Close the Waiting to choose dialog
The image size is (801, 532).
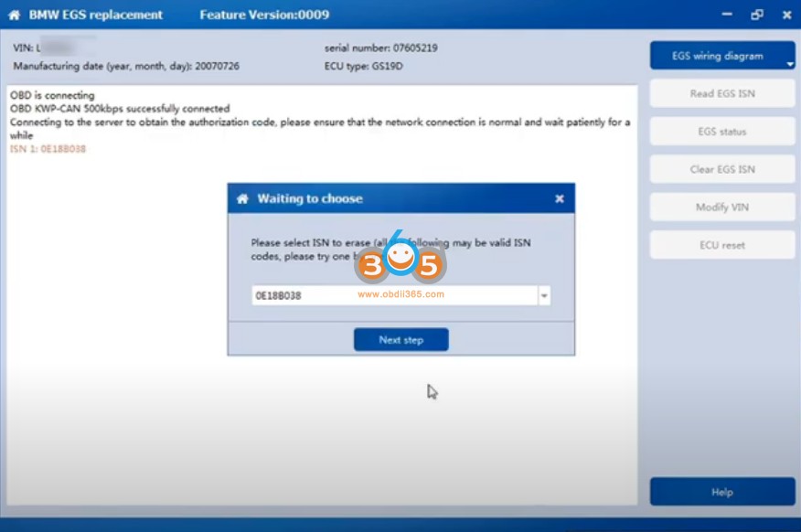(560, 198)
